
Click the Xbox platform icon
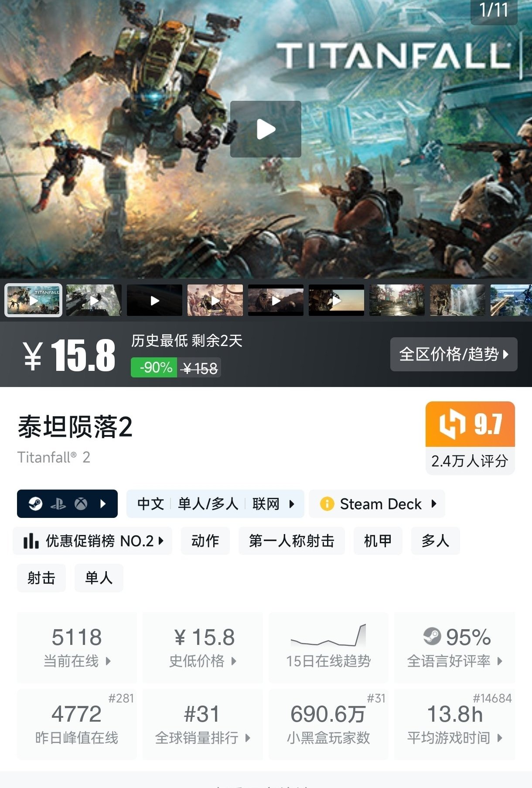pos(81,504)
